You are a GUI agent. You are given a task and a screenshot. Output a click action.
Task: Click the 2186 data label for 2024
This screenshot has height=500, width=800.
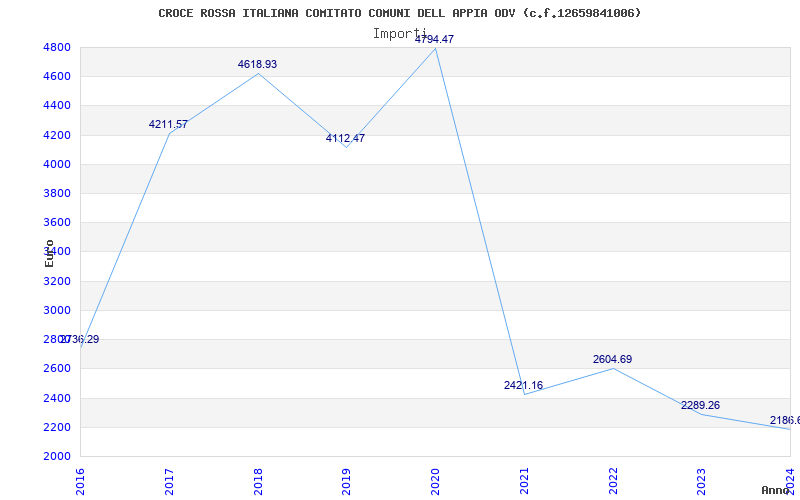[785, 420]
